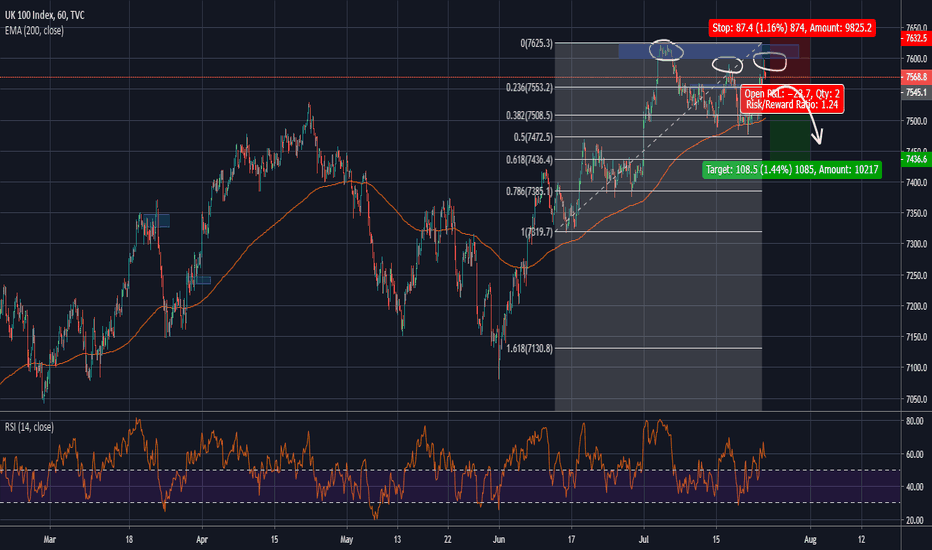Click the 1.618(7130.8) Fibonacci level label

coord(529,348)
